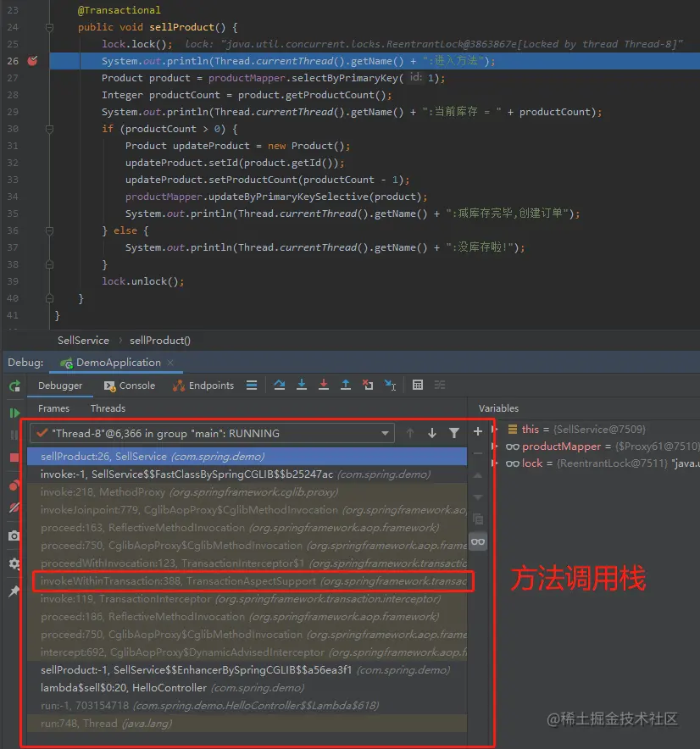The width and height of the screenshot is (700, 749).
Task: Toggle Mute Breakpoints in debug sidebar
Action: [x=14, y=508]
